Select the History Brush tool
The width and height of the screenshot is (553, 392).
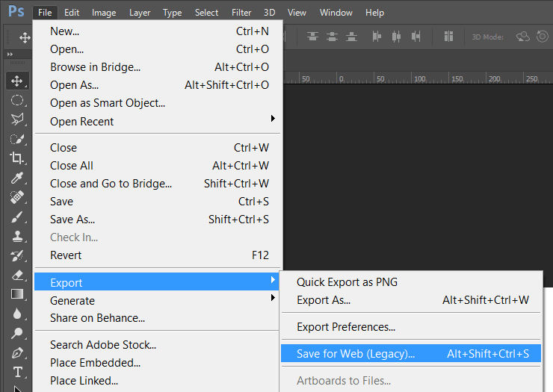[17, 255]
